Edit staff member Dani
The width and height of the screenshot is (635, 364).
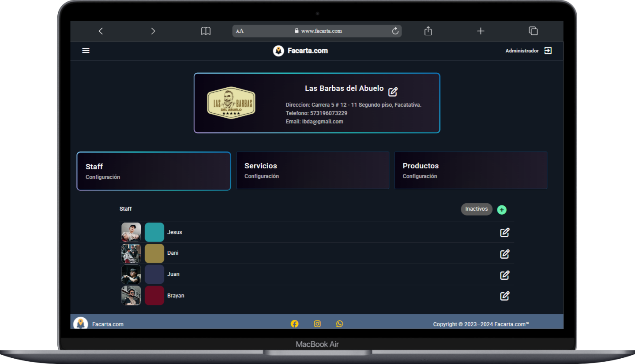pyautogui.click(x=505, y=254)
